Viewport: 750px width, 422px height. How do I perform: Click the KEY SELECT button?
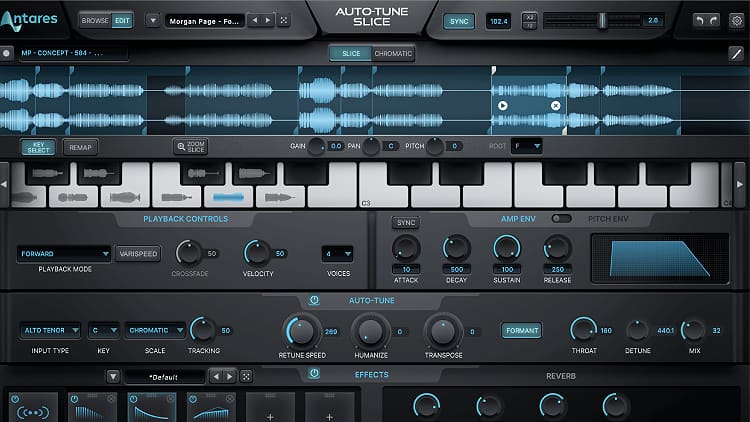(38, 147)
